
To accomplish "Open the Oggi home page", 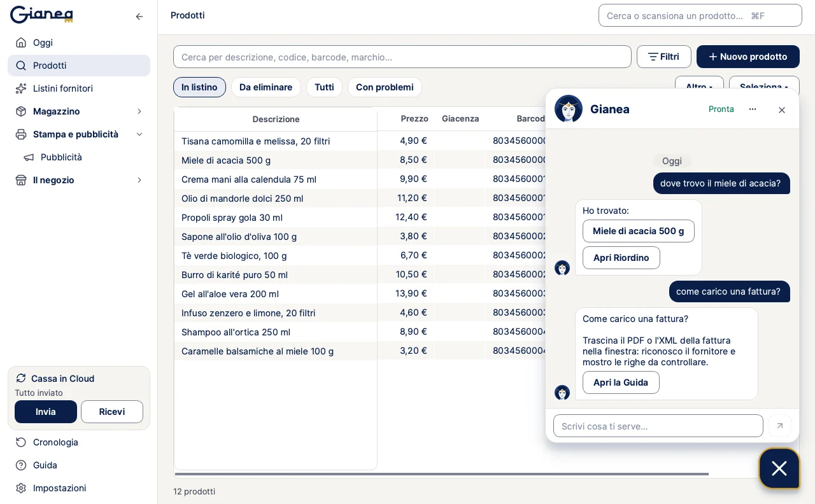I will (79, 43).
